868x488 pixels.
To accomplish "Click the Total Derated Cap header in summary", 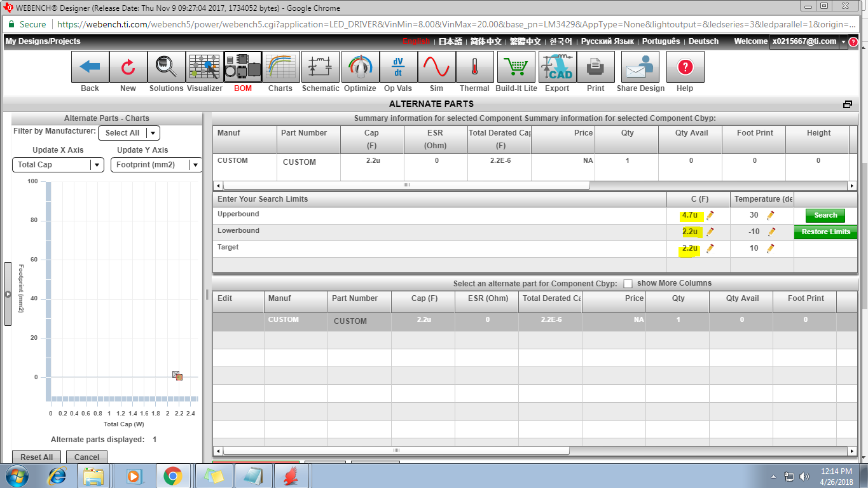I will click(x=499, y=139).
